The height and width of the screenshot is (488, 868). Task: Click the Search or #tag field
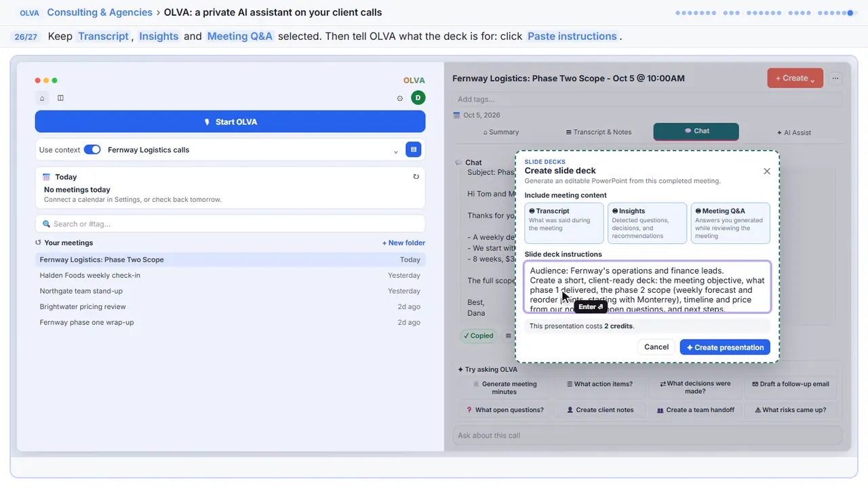231,224
